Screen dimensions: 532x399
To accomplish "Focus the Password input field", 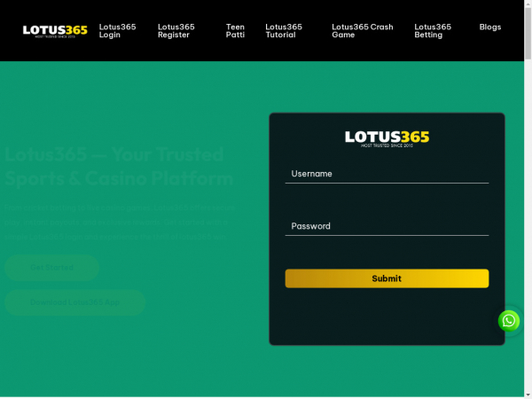I will [x=387, y=226].
